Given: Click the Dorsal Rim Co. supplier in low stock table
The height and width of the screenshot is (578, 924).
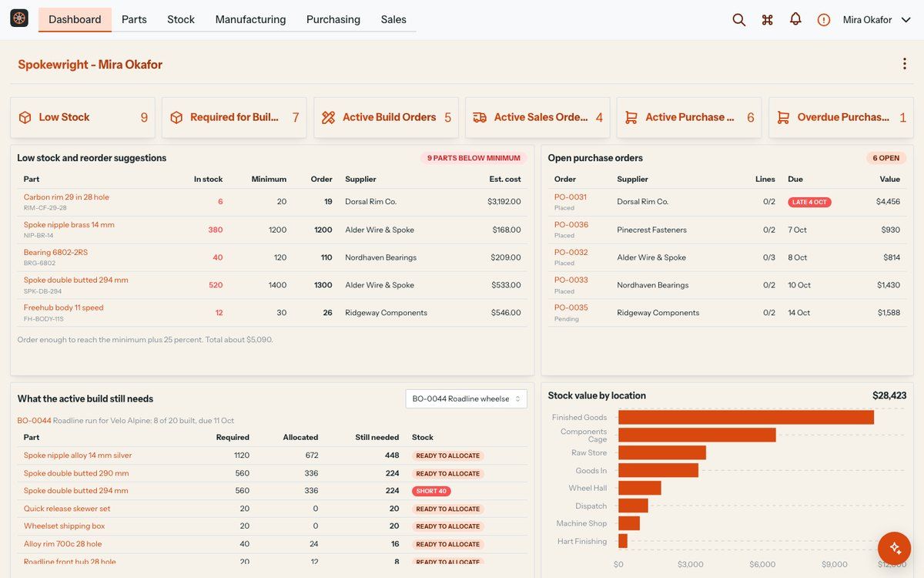Looking at the screenshot, I should (371, 202).
